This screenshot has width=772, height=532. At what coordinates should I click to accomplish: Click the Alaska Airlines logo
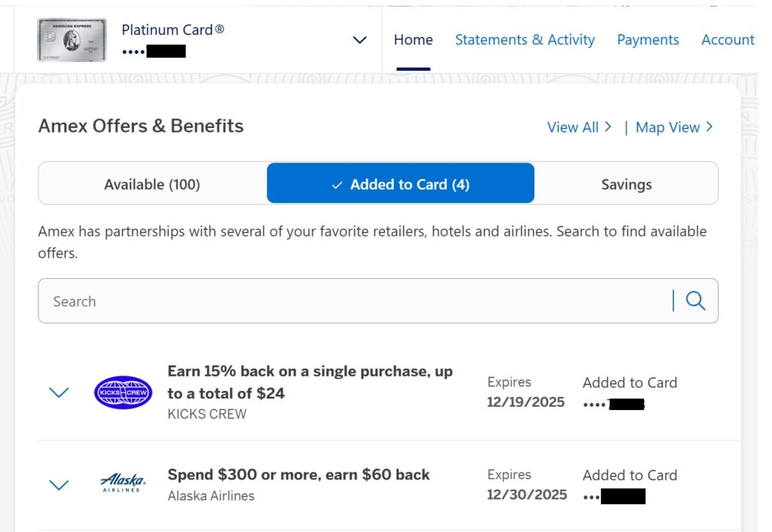tap(123, 484)
